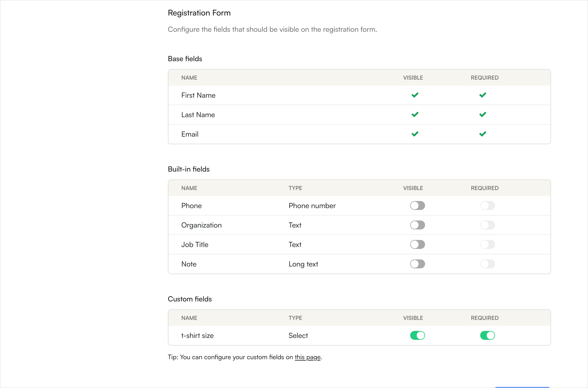Click First Name visible checkmark
This screenshot has height=388, width=588.
tap(415, 95)
